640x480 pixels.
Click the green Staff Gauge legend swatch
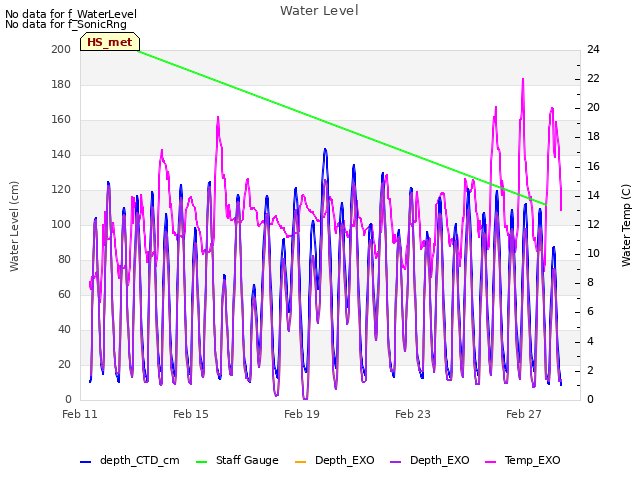[202, 461]
